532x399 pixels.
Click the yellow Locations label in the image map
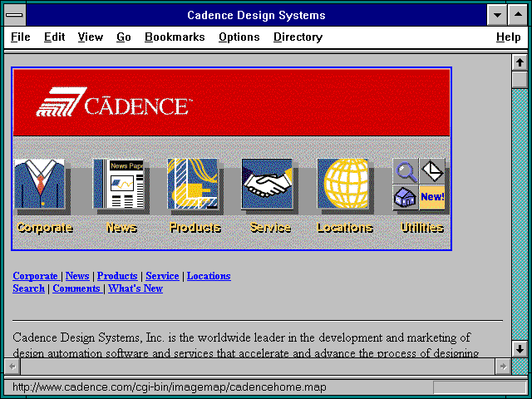(345, 228)
